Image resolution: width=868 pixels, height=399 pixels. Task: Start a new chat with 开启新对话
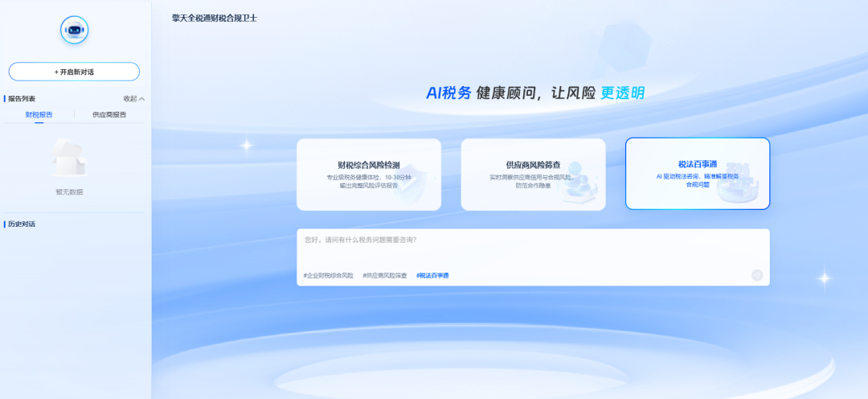click(x=74, y=72)
